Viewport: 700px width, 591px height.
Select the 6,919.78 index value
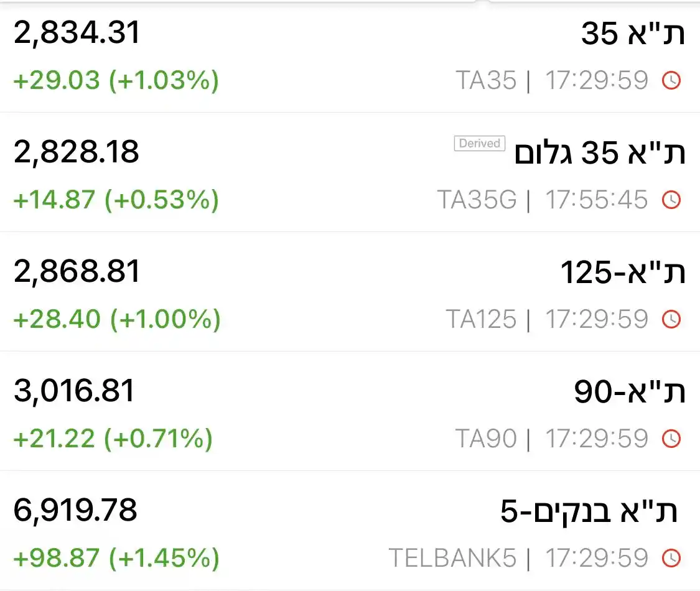pyautogui.click(x=75, y=510)
